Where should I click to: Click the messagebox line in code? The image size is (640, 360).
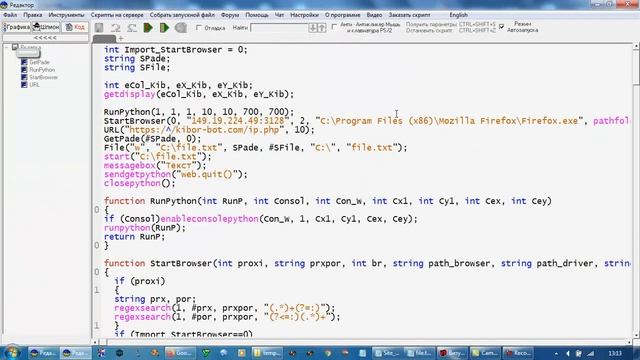point(155,165)
